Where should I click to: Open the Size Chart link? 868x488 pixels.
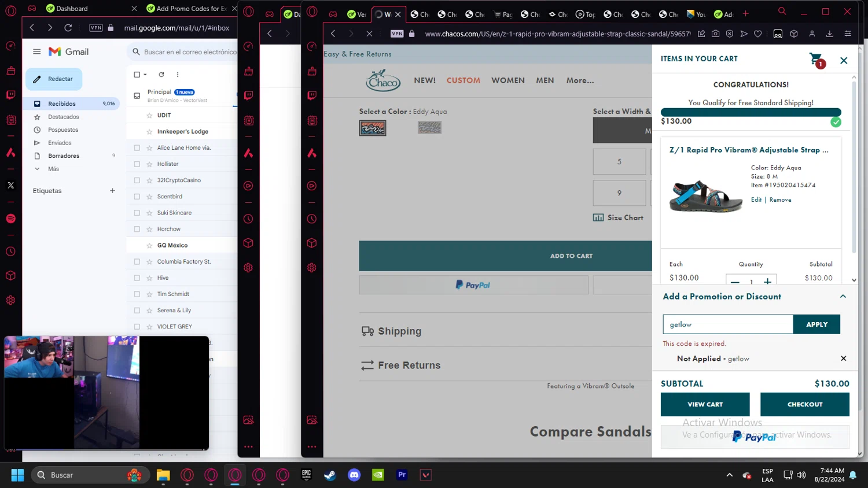point(618,217)
